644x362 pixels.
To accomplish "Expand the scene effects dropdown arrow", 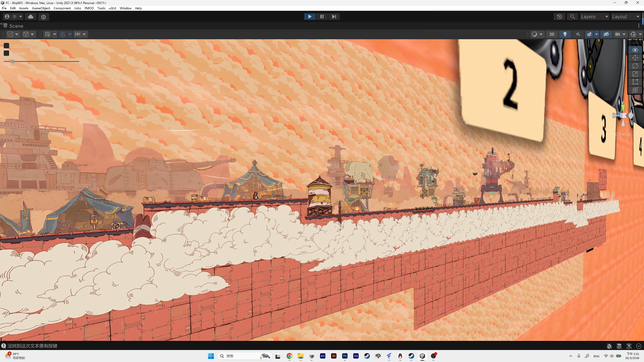I will point(597,34).
